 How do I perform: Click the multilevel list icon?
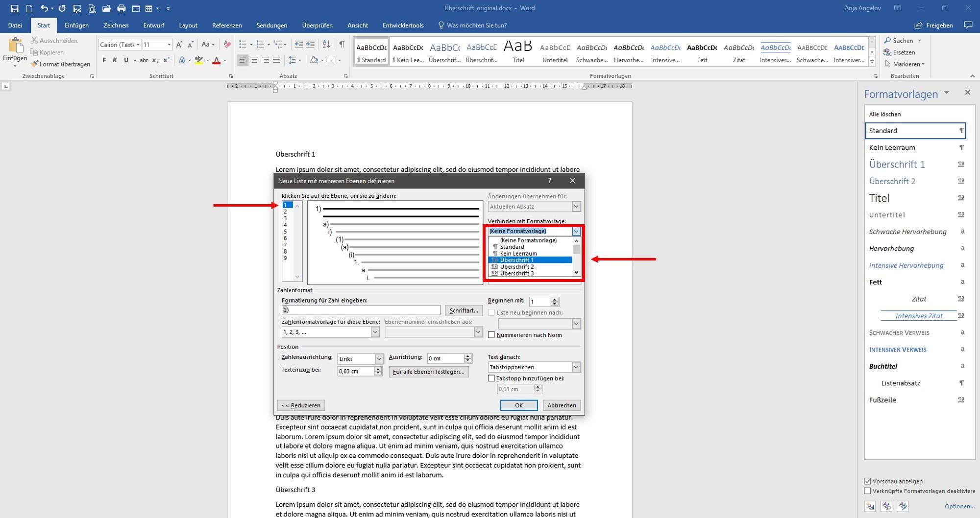[x=278, y=45]
